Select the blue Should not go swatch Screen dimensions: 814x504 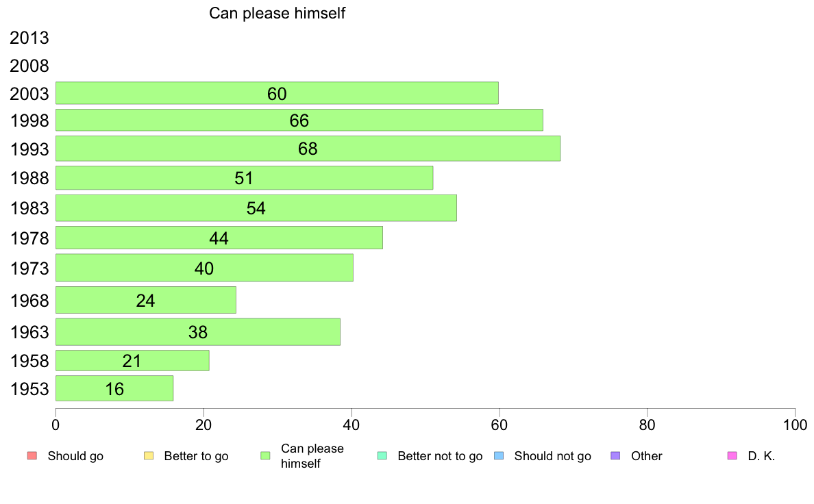500,456
